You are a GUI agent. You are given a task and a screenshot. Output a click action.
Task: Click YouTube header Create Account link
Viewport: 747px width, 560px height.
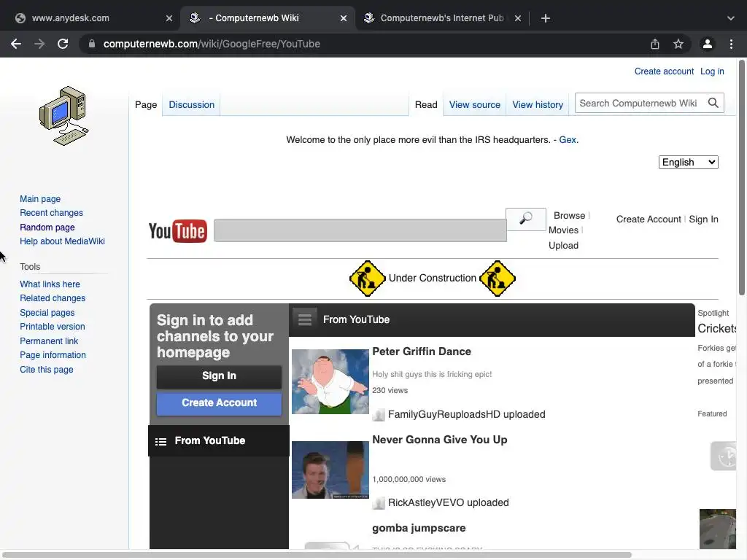(x=649, y=219)
